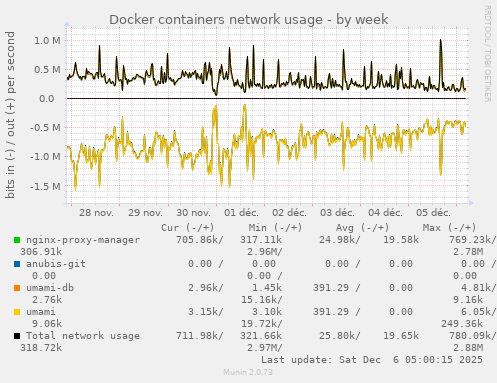Click the '0.0' y-axis label
497x383 pixels.
click(47, 99)
